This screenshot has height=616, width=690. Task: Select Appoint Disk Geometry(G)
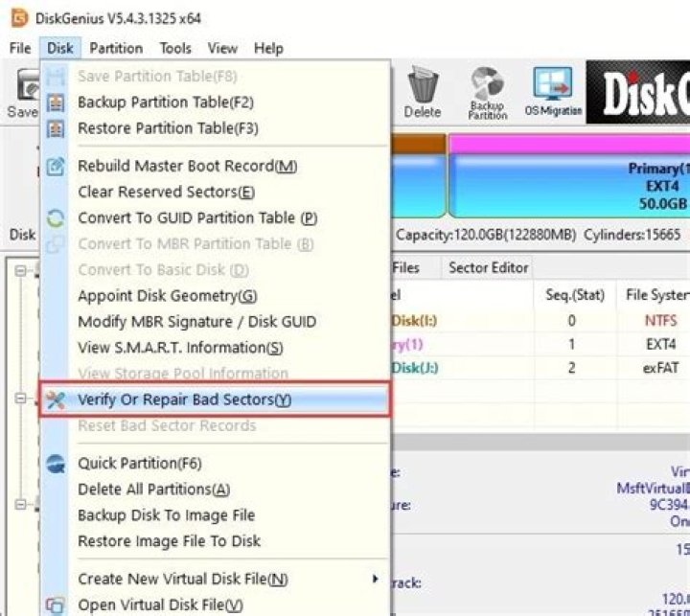pyautogui.click(x=216, y=296)
